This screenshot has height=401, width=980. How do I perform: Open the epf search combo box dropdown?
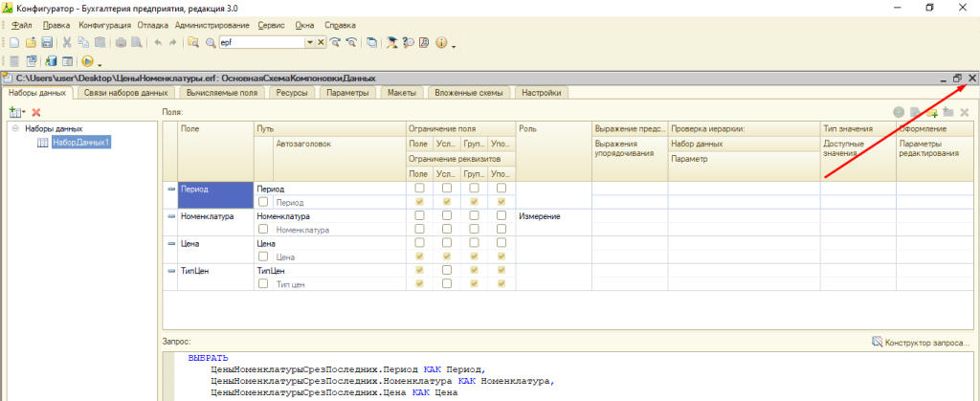click(x=309, y=43)
